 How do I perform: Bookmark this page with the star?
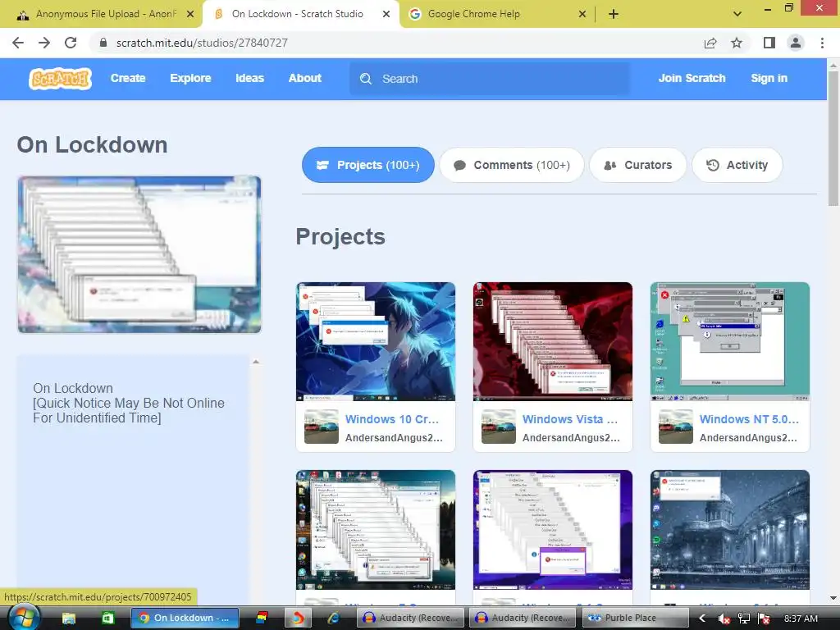[737, 43]
